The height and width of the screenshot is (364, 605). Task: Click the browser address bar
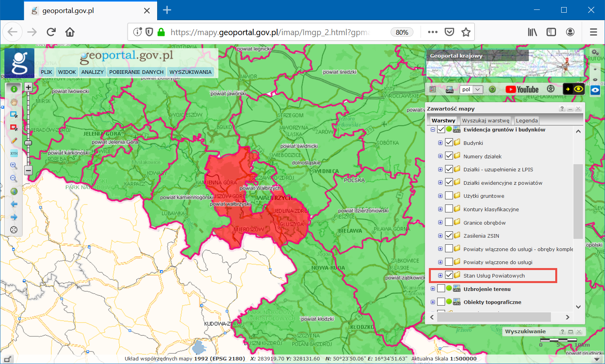272,32
